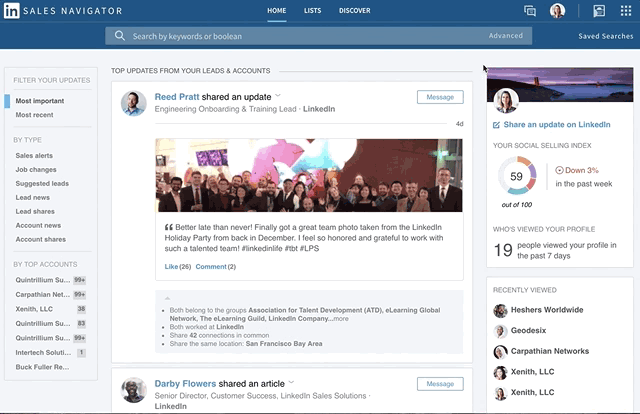Viewport: 640px width, 414px height.
Task: Message Reed Pratt
Action: click(440, 97)
